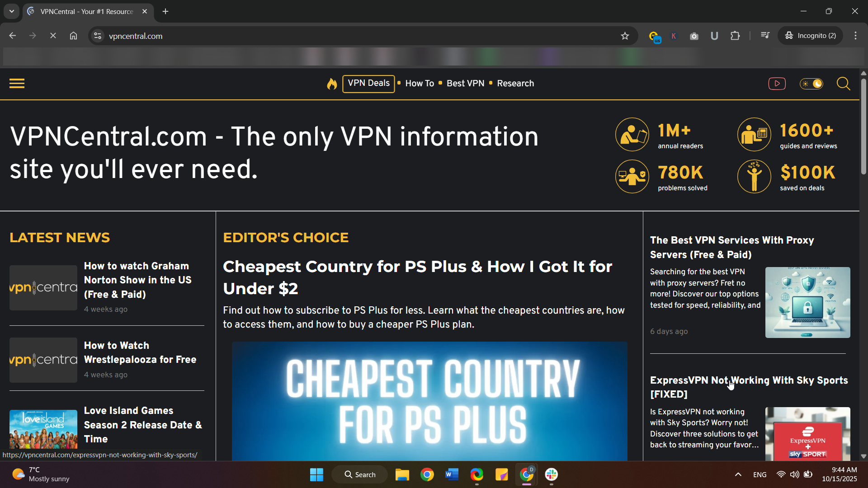Image resolution: width=868 pixels, height=488 pixels.
Task: Click the flame logo next to VPN Deals
Action: coord(332,84)
